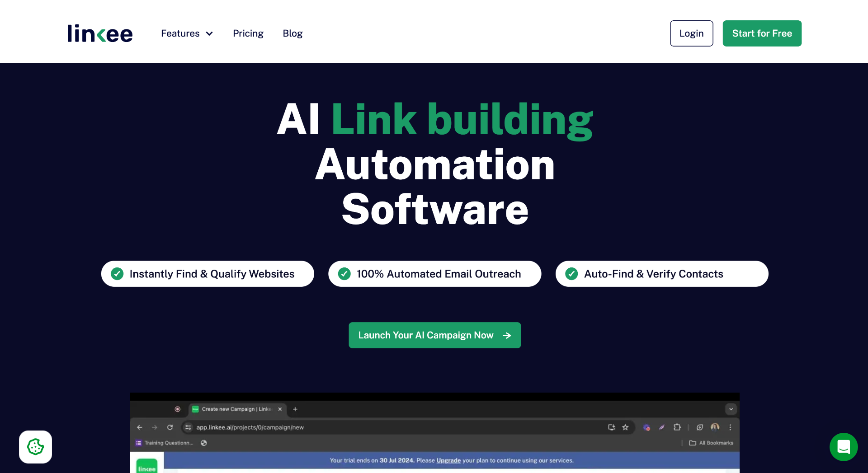Image resolution: width=868 pixels, height=473 pixels.
Task: Click the bookmark star in the preview address bar
Action: click(x=625, y=427)
